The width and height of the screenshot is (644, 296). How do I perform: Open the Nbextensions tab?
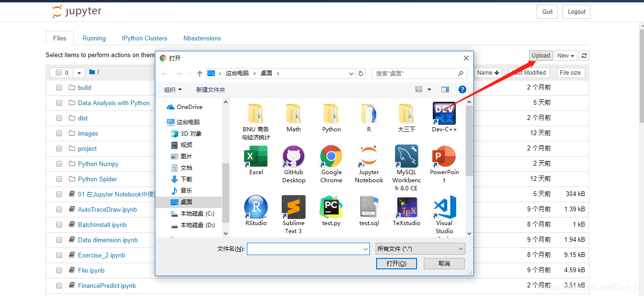(x=202, y=38)
